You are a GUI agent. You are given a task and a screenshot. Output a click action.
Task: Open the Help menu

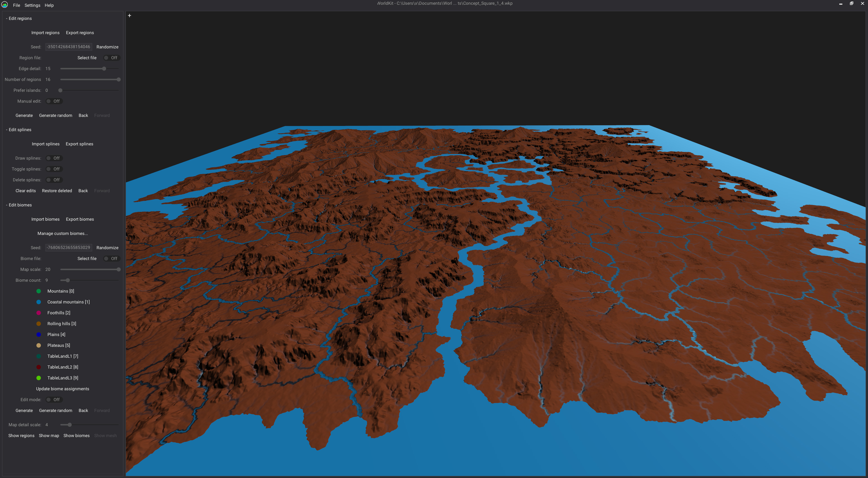coord(49,5)
